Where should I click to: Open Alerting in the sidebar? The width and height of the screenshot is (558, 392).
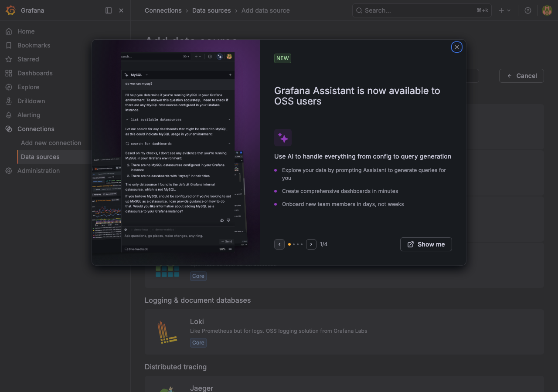tap(29, 115)
